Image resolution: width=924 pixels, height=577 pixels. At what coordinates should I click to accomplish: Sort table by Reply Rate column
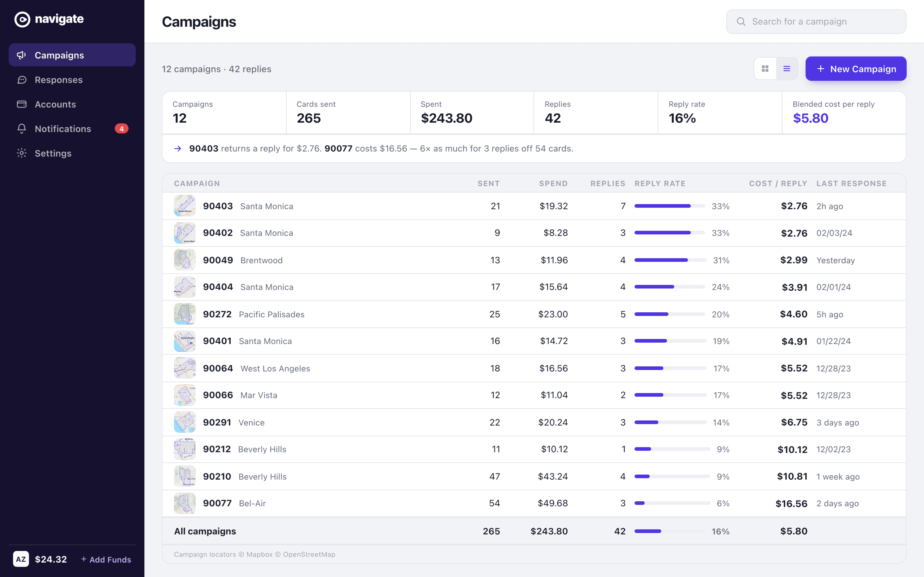pos(660,184)
